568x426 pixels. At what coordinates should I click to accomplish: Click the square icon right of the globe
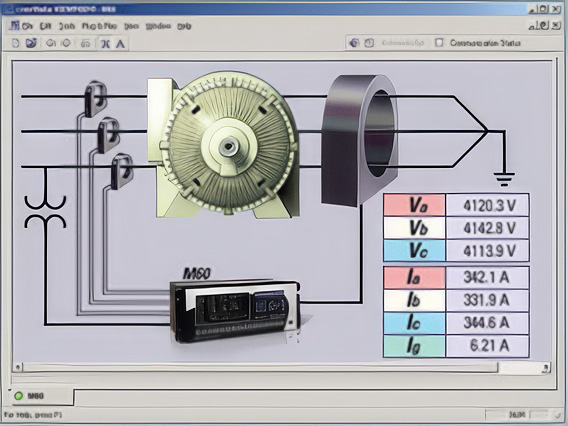pos(369,43)
